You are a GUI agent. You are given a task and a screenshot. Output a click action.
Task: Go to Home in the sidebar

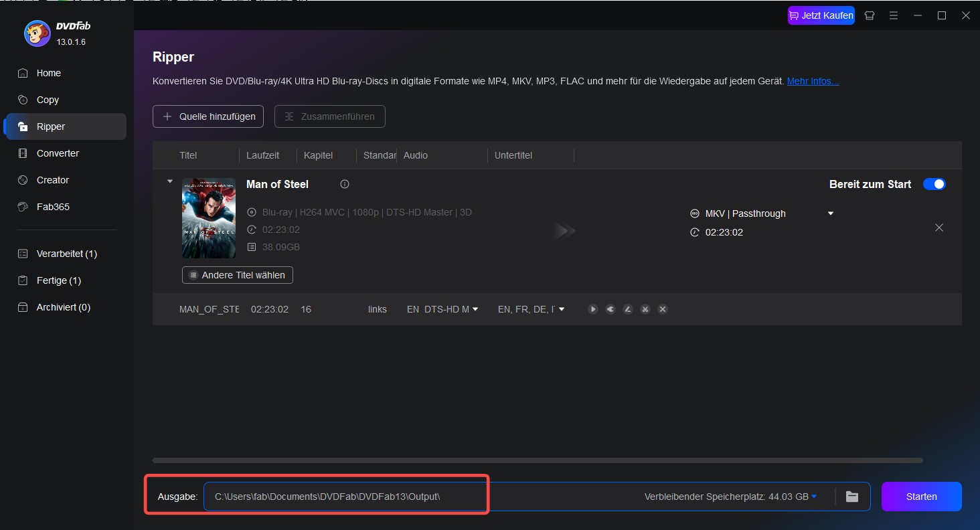coord(65,73)
